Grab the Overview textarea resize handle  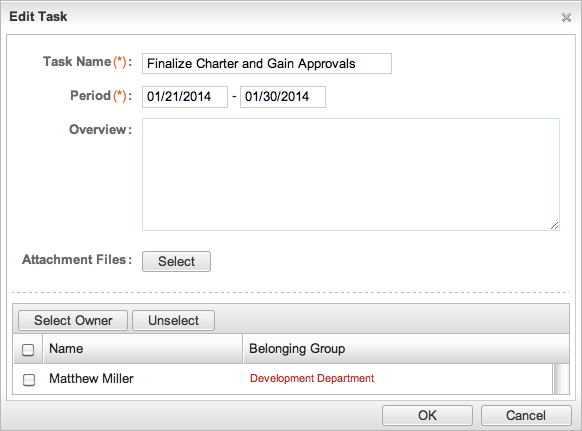coord(555,225)
